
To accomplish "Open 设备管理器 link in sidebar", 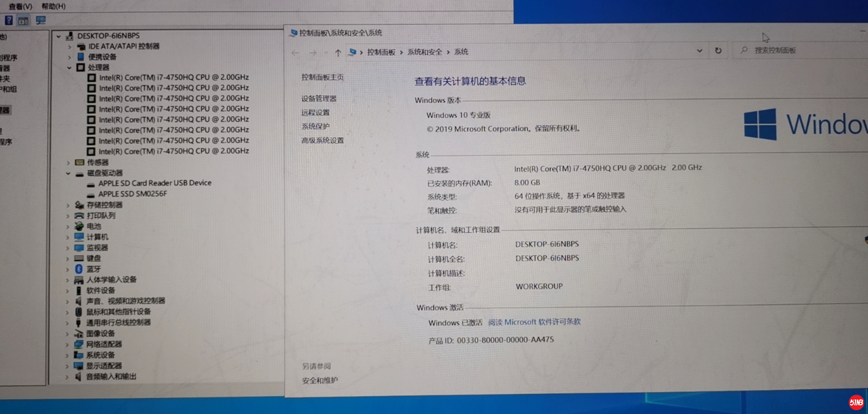I will point(318,99).
